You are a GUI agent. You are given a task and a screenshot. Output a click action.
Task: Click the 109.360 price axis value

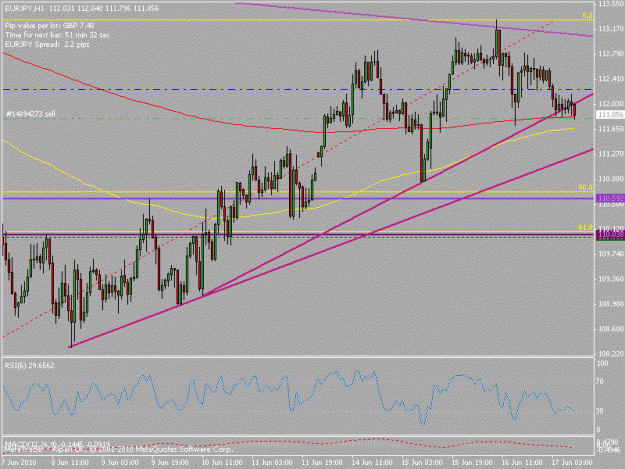pos(611,279)
